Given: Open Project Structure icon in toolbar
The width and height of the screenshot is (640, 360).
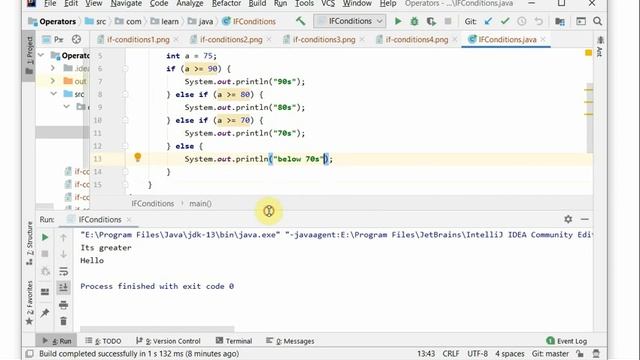Looking at the screenshot, I should pyautogui.click(x=560, y=21).
